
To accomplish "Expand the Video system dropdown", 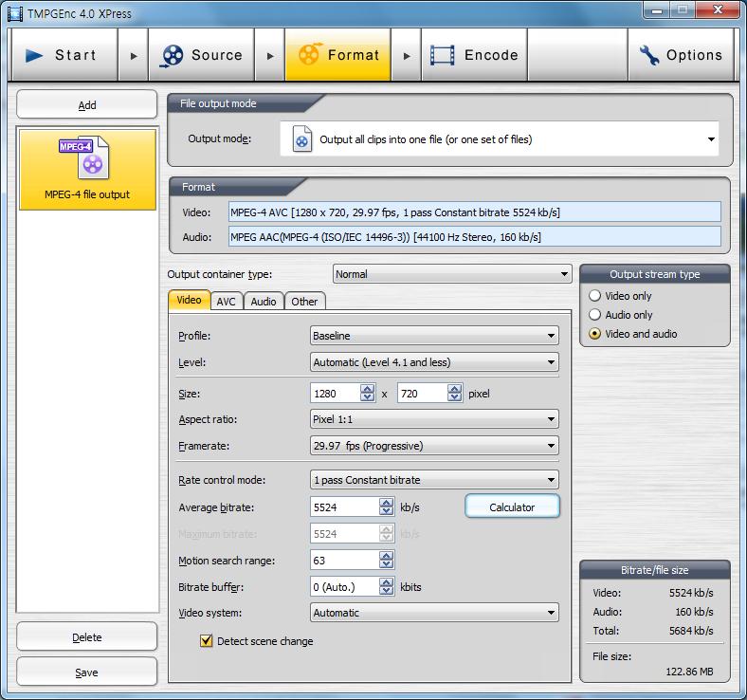I will [434, 613].
